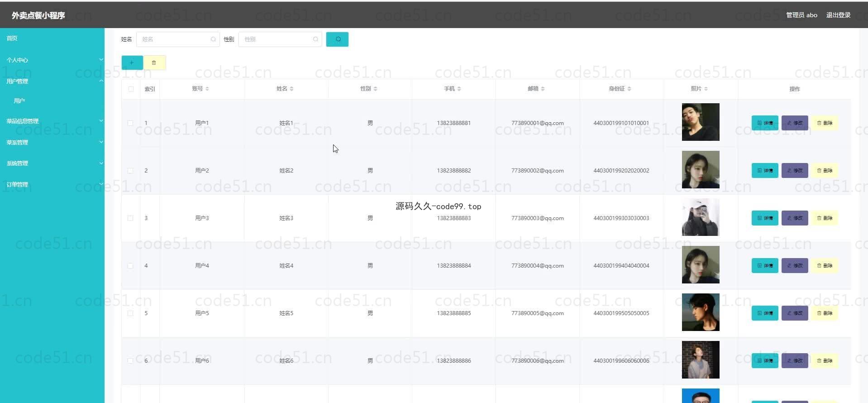This screenshot has height=403, width=868.
Task: Click 删除 for 用户3
Action: [x=825, y=218]
